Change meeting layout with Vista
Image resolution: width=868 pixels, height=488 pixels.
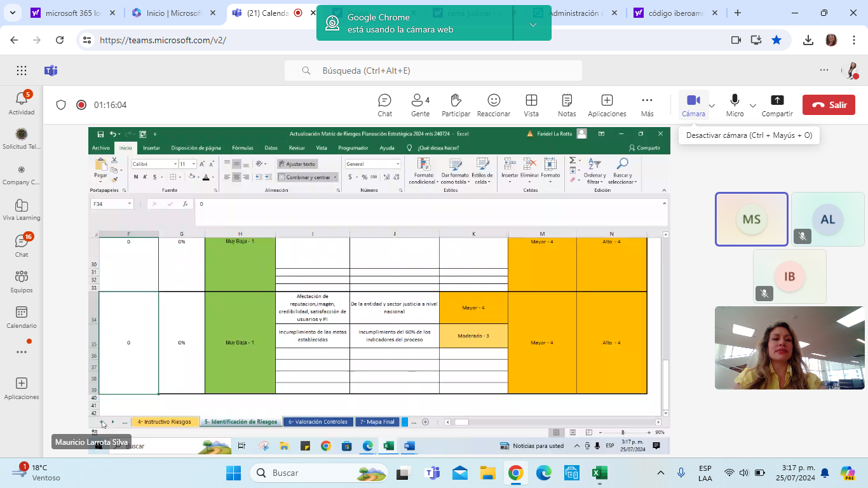pyautogui.click(x=531, y=105)
